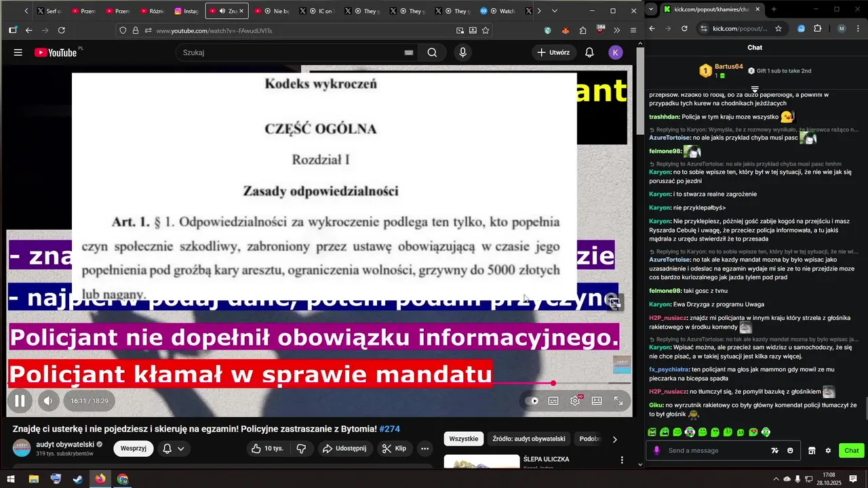Screen dimensions: 868x488
Task: Select the Źródło: audyt obywatelski chip
Action: [x=528, y=439]
